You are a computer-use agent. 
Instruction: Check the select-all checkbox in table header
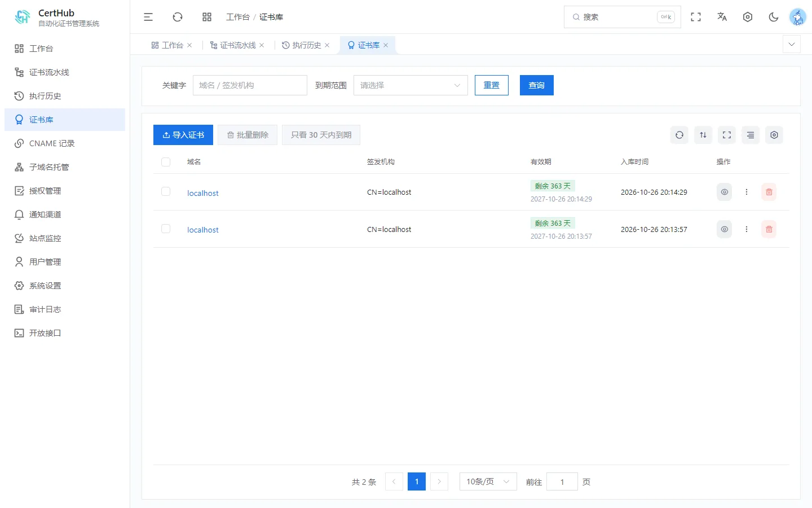click(166, 162)
